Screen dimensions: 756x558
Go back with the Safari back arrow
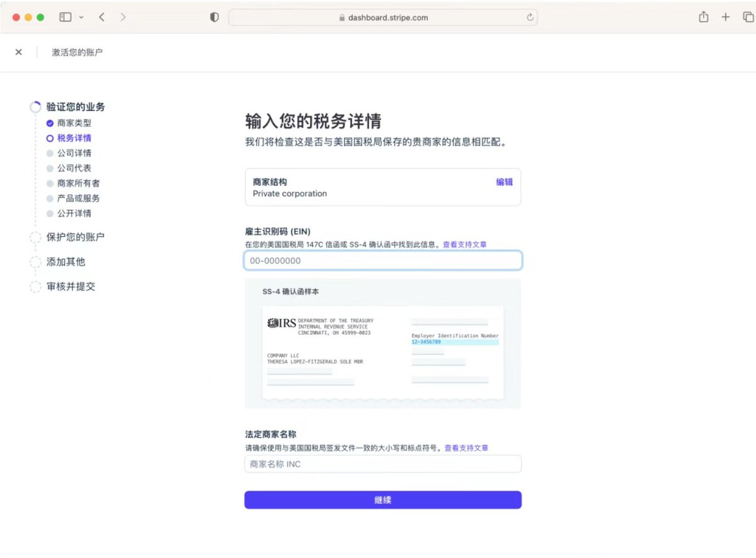(102, 18)
